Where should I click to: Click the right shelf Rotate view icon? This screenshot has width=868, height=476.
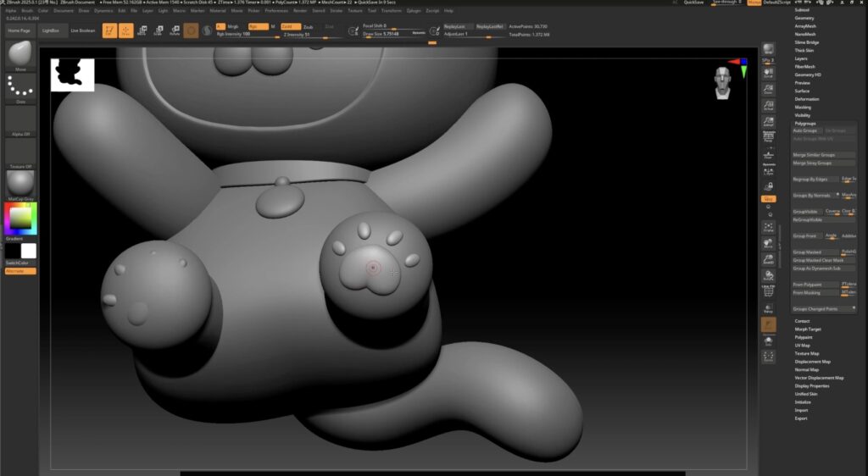pyautogui.click(x=768, y=276)
